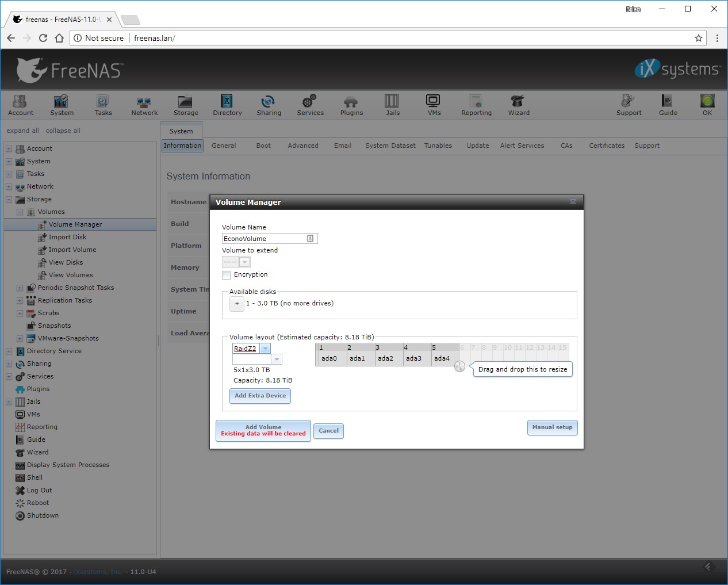728x585 pixels.
Task: Launch the Wizard from the toolbar
Action: click(518, 105)
